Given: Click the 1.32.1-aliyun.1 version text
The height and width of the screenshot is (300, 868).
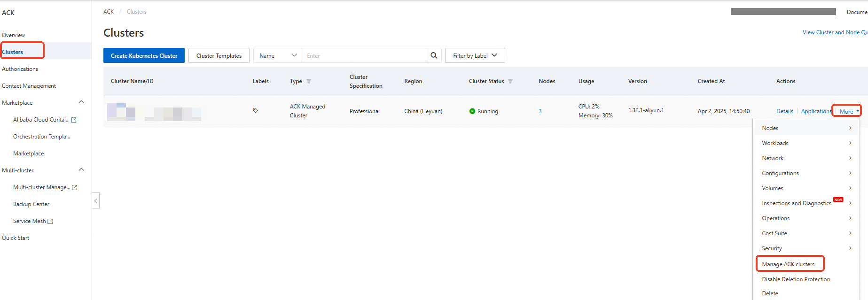Looking at the screenshot, I should 646,110.
